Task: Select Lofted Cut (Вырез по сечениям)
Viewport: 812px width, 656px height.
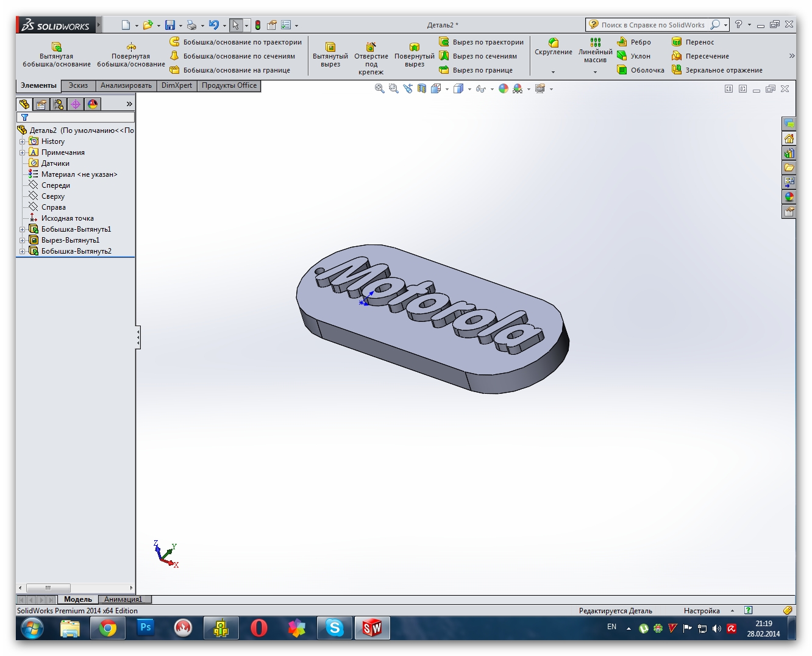Action: 478,56
